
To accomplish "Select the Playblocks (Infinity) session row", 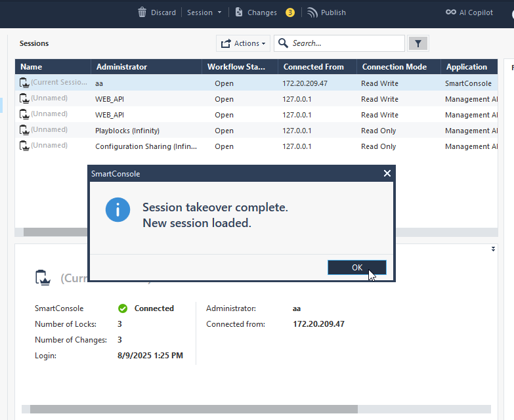I will point(127,131).
